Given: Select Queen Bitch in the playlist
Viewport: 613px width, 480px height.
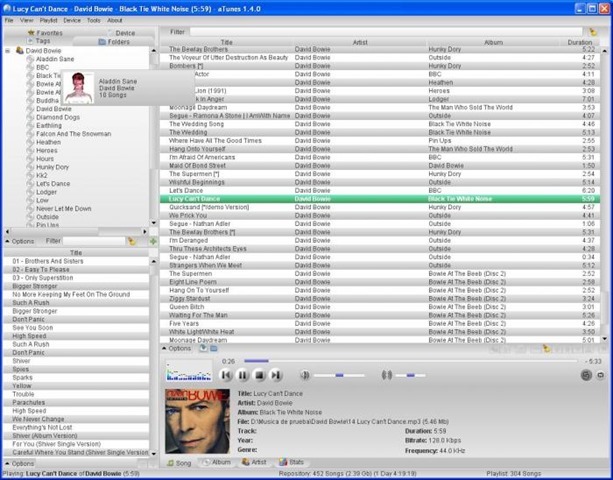Looking at the screenshot, I should pos(380,307).
